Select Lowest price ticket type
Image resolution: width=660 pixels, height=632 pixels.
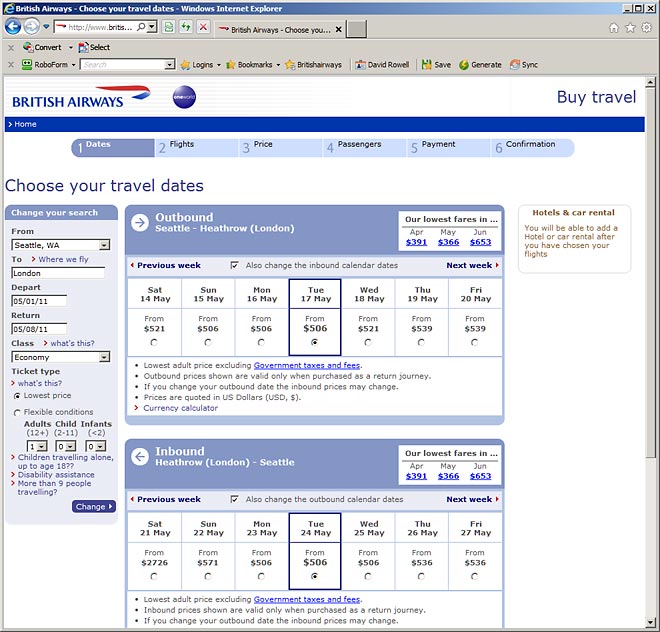[x=17, y=396]
